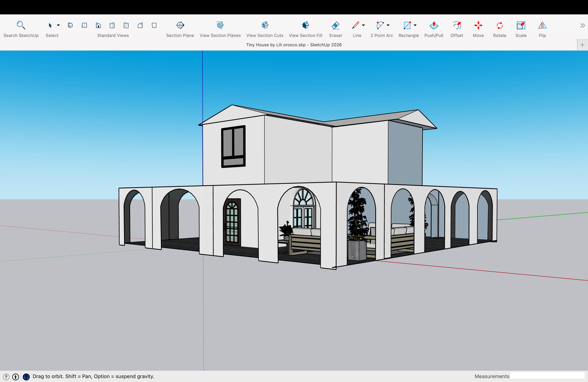Activate the Push/Pull tool

point(434,25)
